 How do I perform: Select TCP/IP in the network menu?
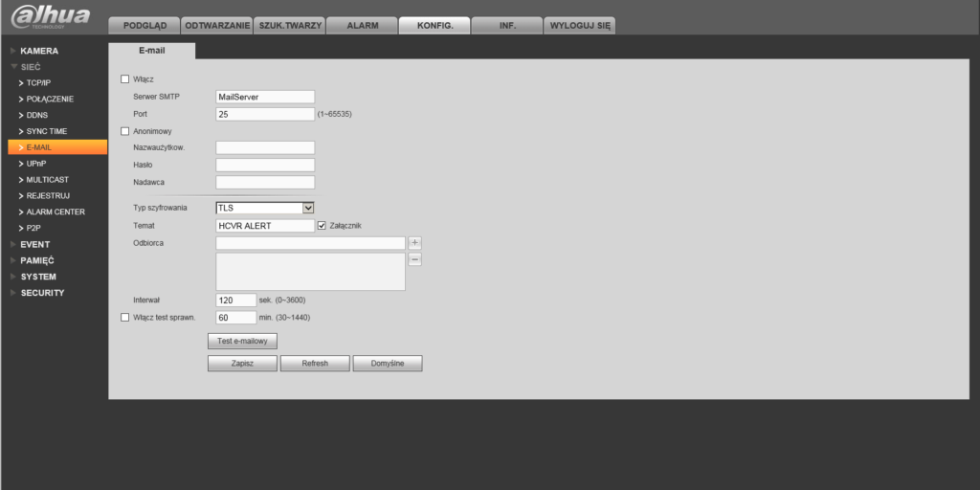tap(38, 82)
